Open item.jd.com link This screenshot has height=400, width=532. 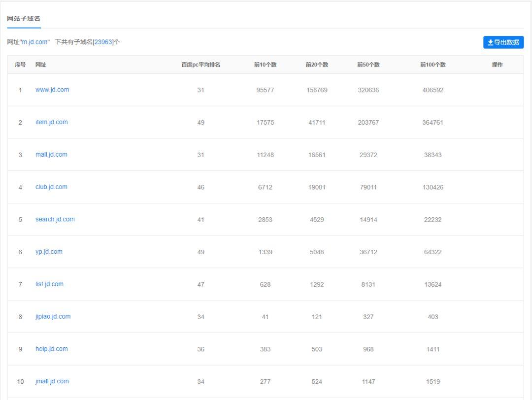[52, 122]
